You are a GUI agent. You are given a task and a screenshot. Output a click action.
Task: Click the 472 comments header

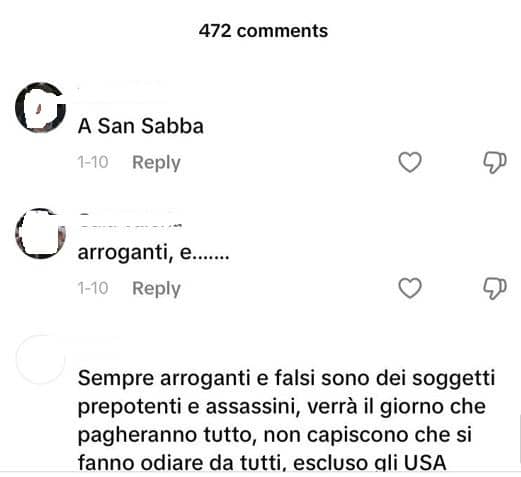click(x=263, y=31)
